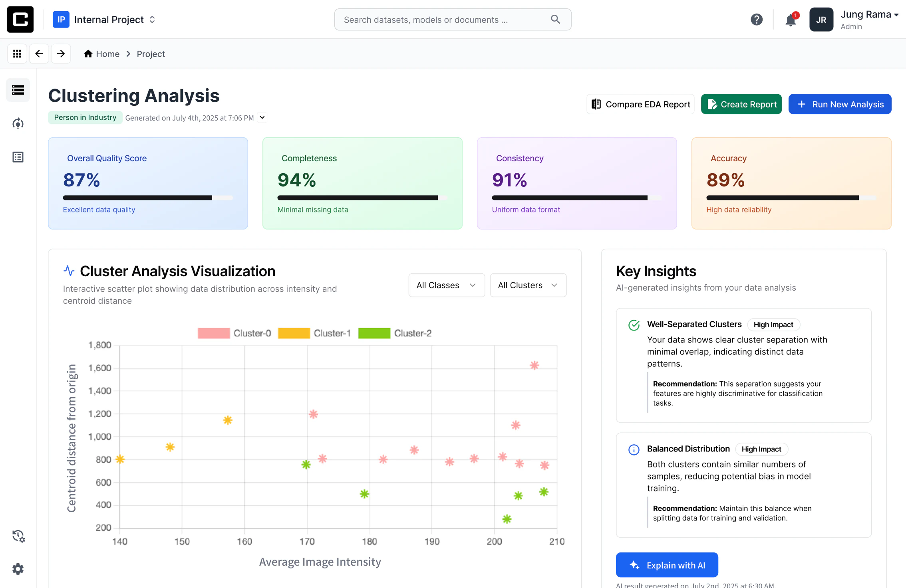
Task: Click Run New Analysis button
Action: [x=840, y=104]
